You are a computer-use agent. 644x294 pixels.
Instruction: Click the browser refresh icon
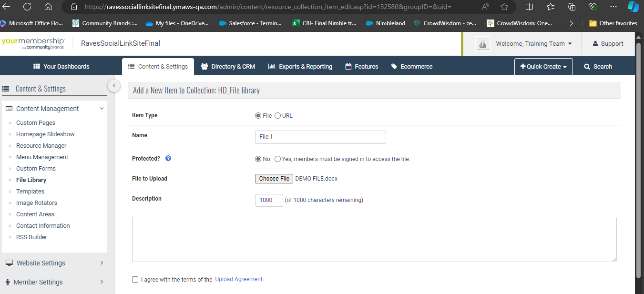[27, 7]
